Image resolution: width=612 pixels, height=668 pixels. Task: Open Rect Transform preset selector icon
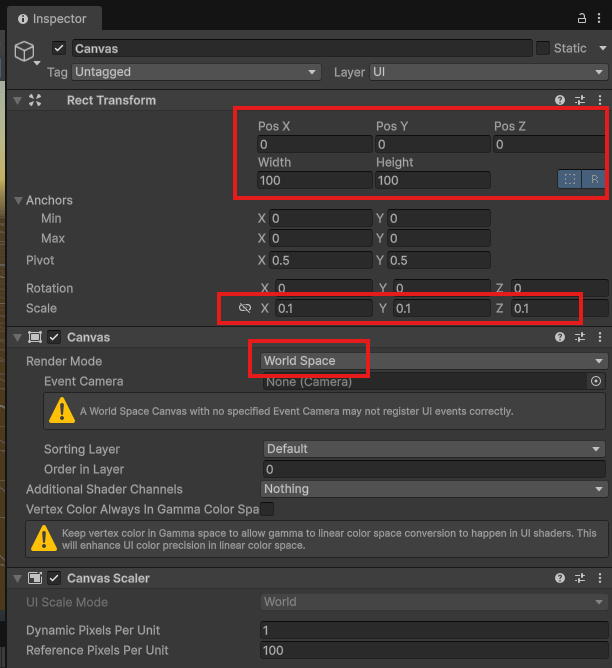(x=580, y=100)
